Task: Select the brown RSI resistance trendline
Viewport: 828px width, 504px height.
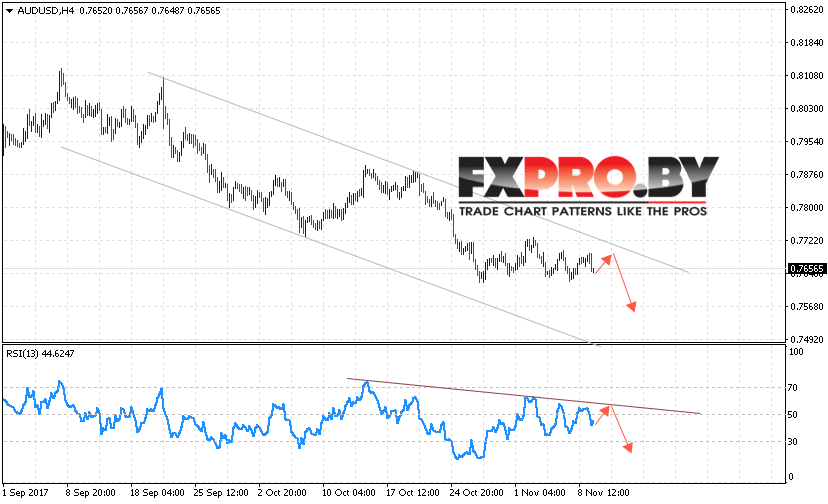Action: [524, 396]
